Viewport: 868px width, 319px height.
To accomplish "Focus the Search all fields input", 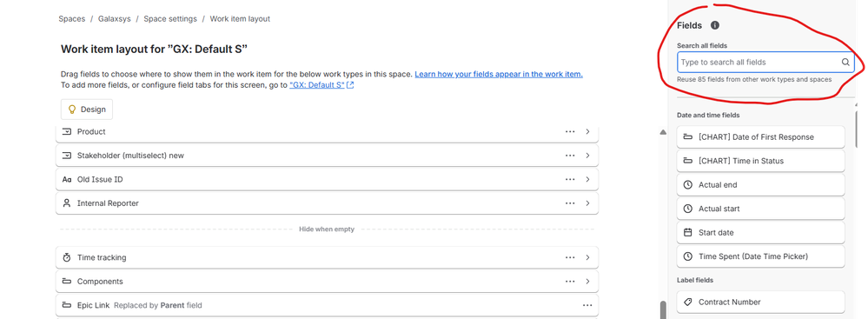I will 765,63.
